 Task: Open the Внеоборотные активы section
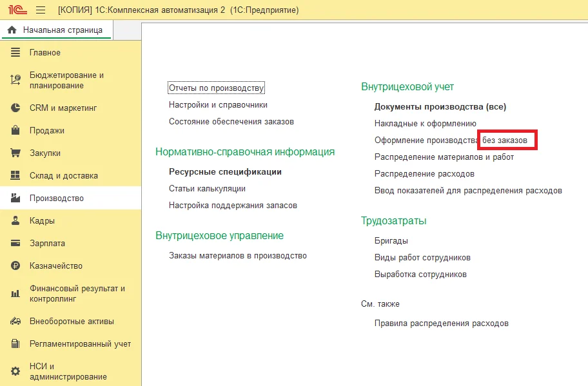[70, 321]
